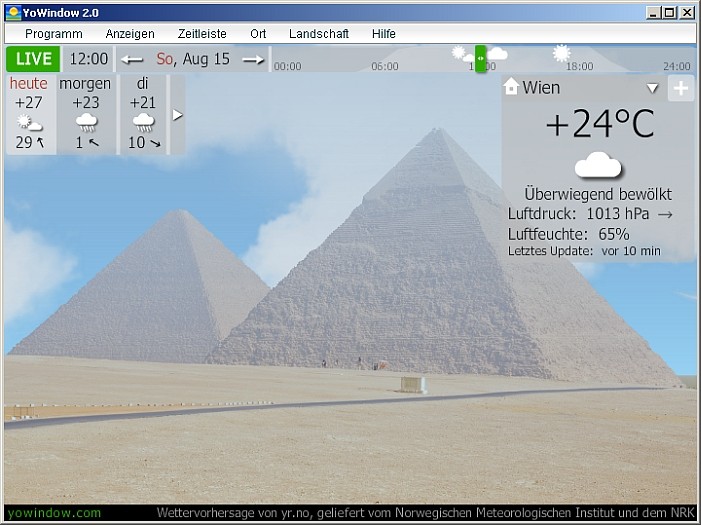Select Tuesday's forecast tile 'di'
Viewport: 701px width, 525px height.
pyautogui.click(x=143, y=113)
